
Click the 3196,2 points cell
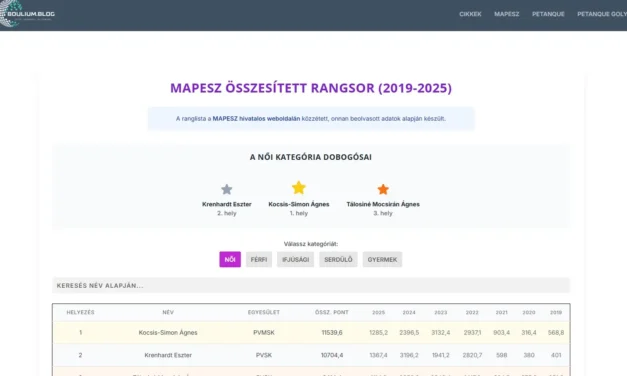[x=409, y=355]
